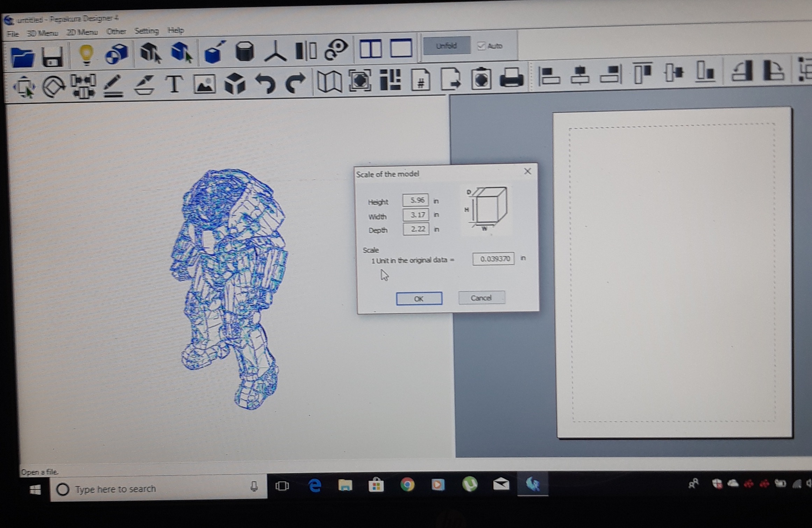The height and width of the screenshot is (528, 812).
Task: Toggle the light bulb lighting icon
Action: 86,55
